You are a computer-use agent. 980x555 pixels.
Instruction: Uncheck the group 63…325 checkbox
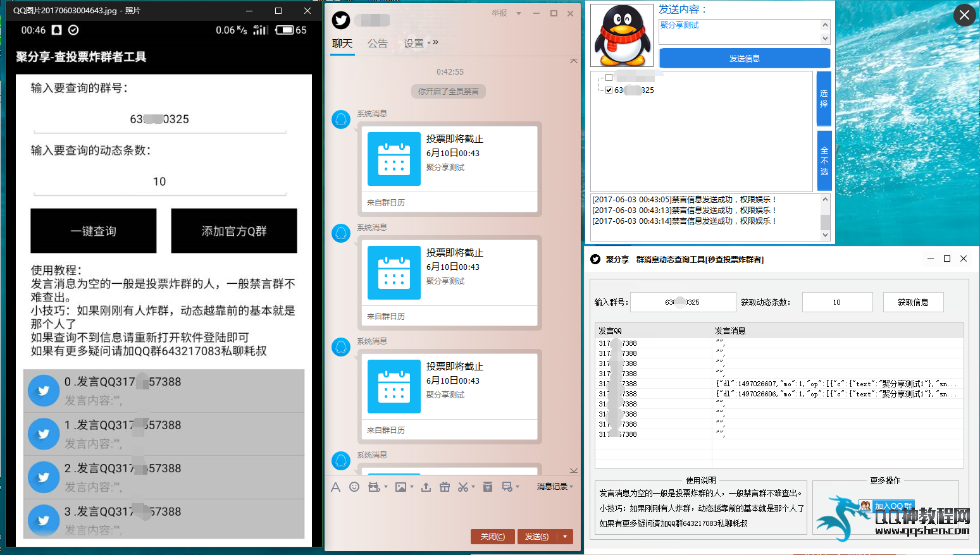[x=609, y=90]
